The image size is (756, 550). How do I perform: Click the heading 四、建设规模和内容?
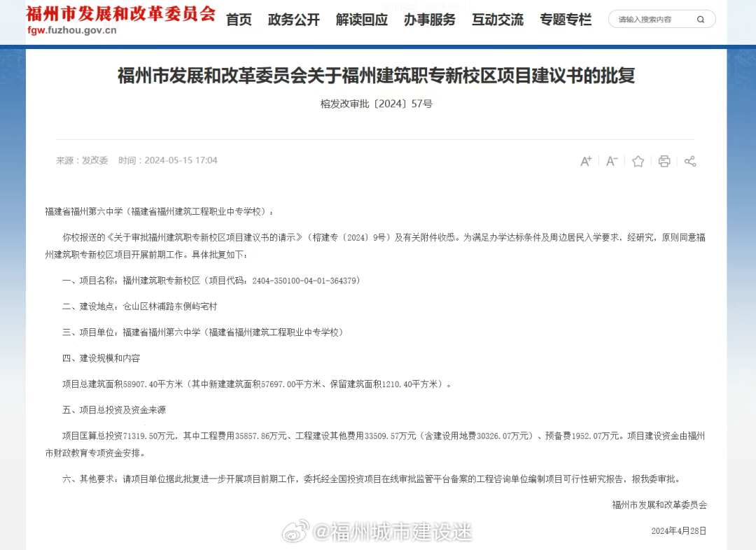[x=101, y=358]
